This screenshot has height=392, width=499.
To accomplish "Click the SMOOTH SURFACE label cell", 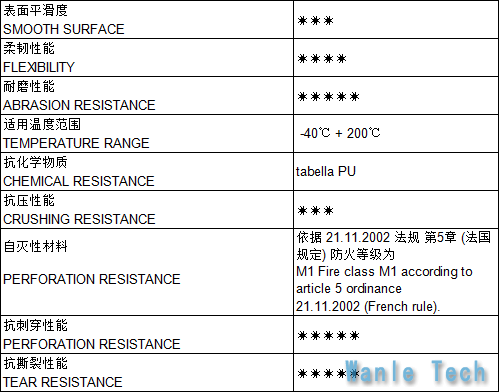I will 147,20.
